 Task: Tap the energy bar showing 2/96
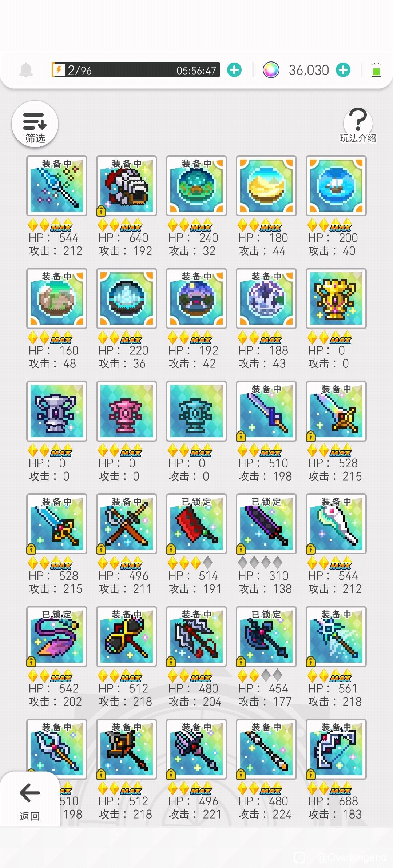coord(135,70)
